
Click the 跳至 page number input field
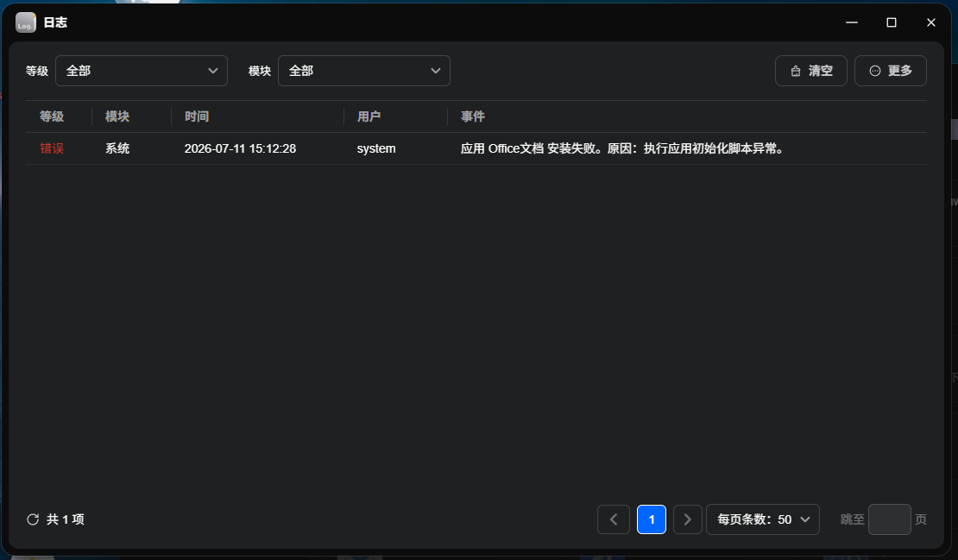click(x=890, y=519)
